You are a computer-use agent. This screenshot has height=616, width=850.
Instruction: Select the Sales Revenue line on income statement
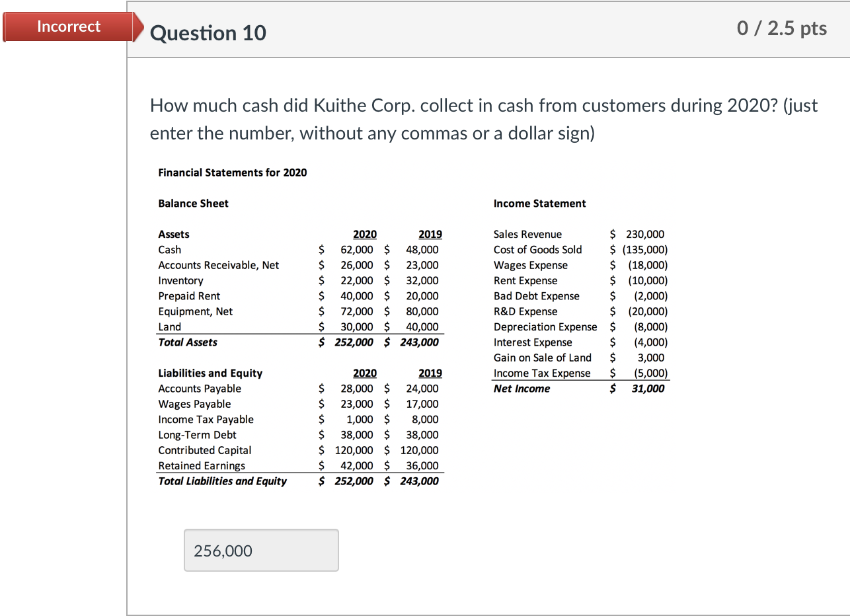tap(527, 234)
